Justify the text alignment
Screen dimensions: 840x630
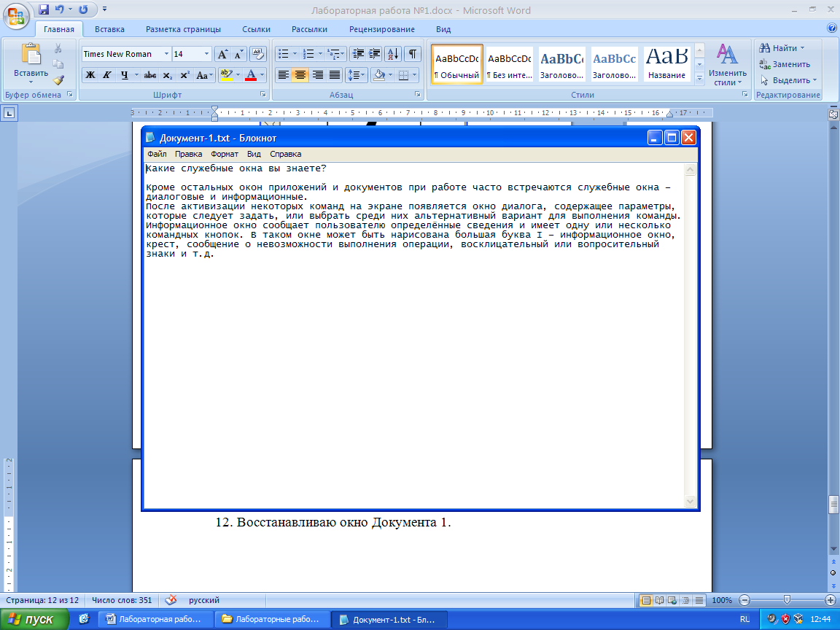(334, 75)
